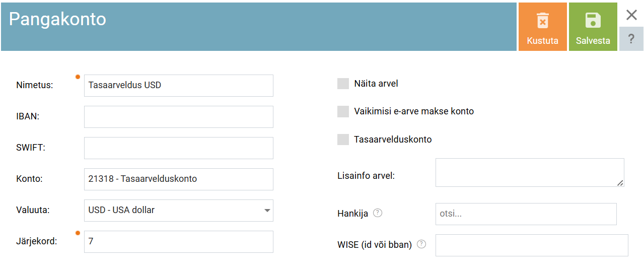This screenshot has width=644, height=272.
Task: Click the Järjekord order field
Action: [x=178, y=242]
